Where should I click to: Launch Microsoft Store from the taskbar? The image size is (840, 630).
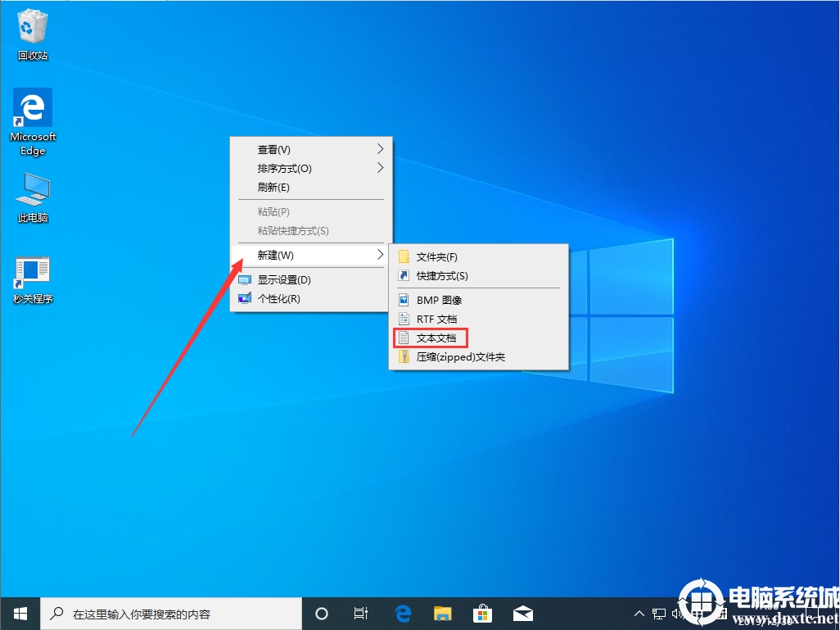[x=482, y=613]
